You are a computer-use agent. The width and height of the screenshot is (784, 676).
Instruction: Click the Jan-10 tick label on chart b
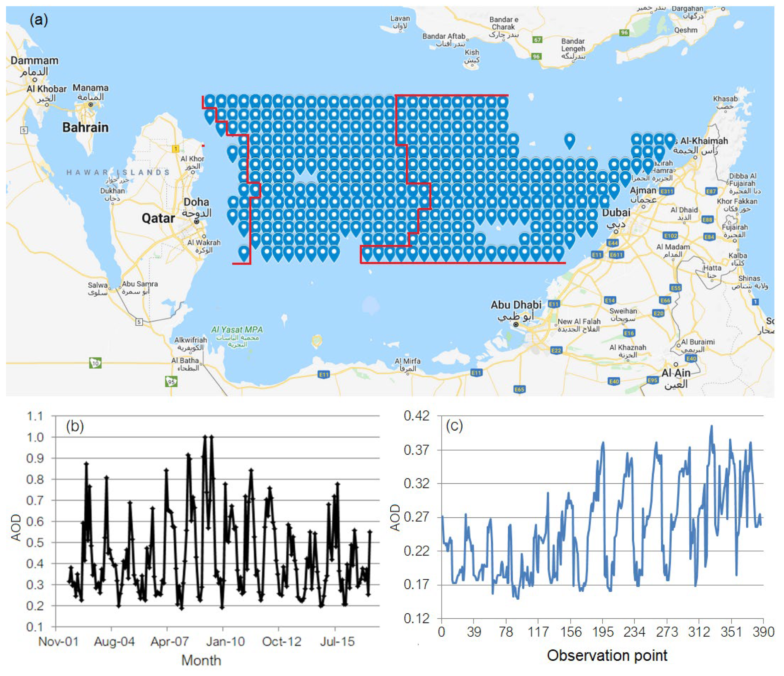[225, 642]
